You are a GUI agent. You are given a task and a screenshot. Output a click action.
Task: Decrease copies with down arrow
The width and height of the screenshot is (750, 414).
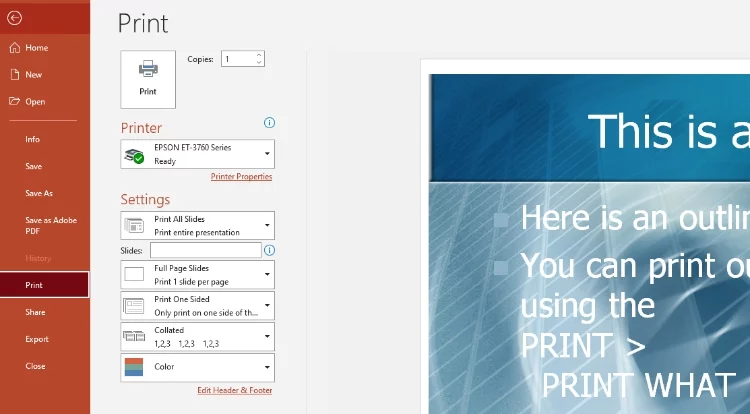(x=259, y=62)
